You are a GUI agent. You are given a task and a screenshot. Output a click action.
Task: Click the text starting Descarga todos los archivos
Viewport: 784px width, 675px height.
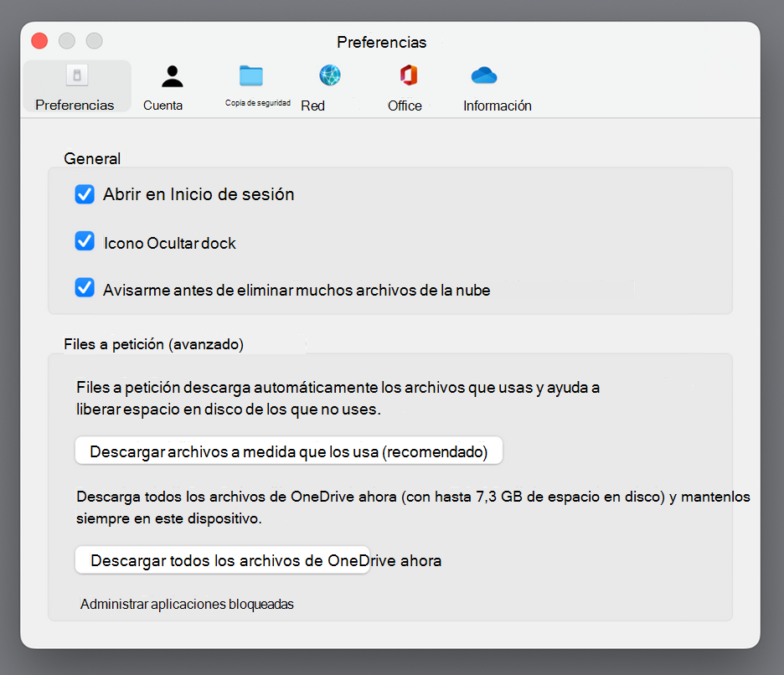coord(413,507)
